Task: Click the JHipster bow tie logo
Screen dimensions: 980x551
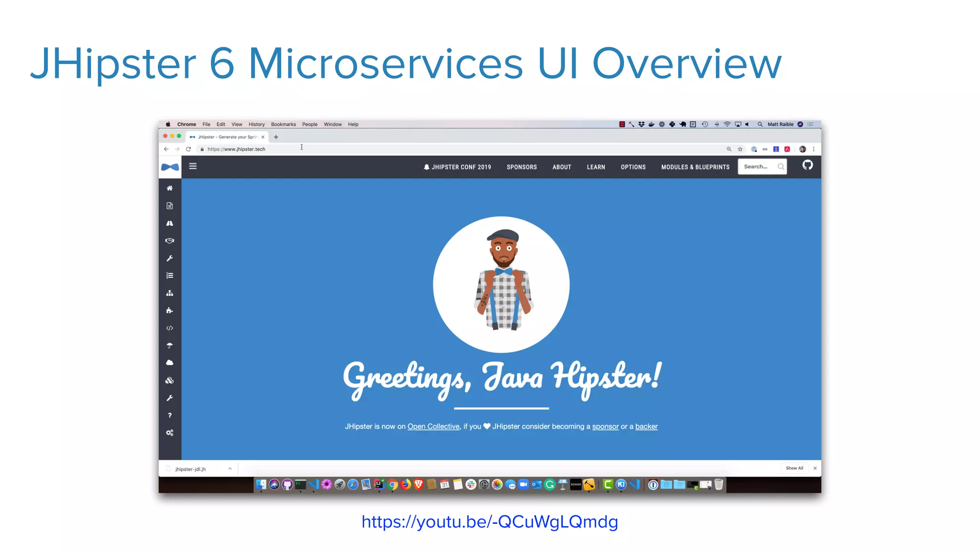Action: click(170, 167)
